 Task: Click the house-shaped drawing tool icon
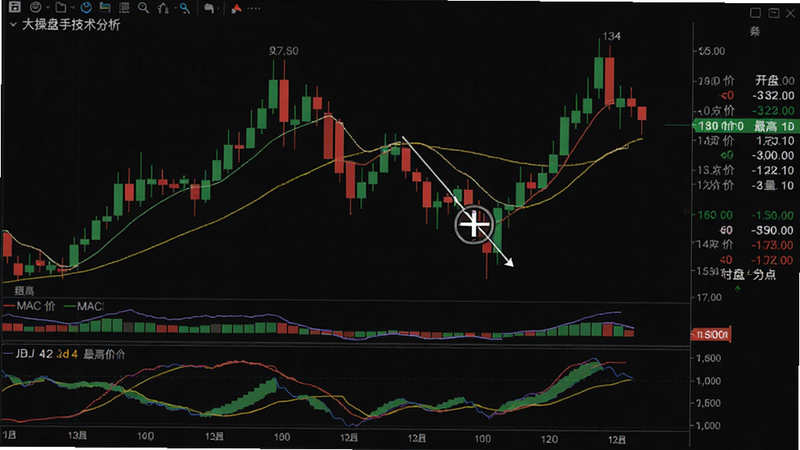pos(163,8)
